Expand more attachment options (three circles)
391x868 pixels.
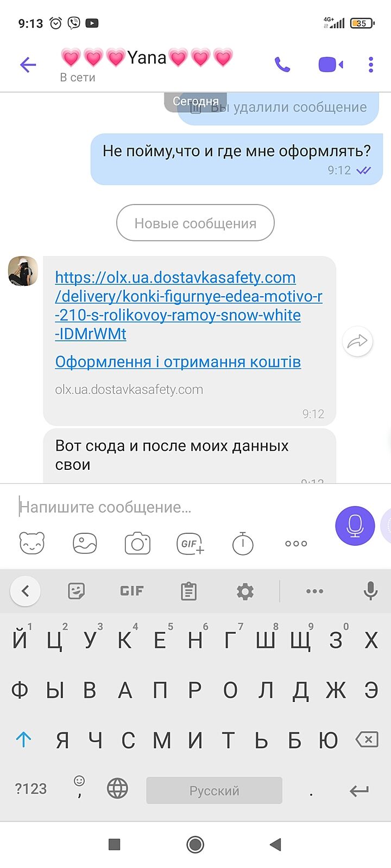[296, 543]
